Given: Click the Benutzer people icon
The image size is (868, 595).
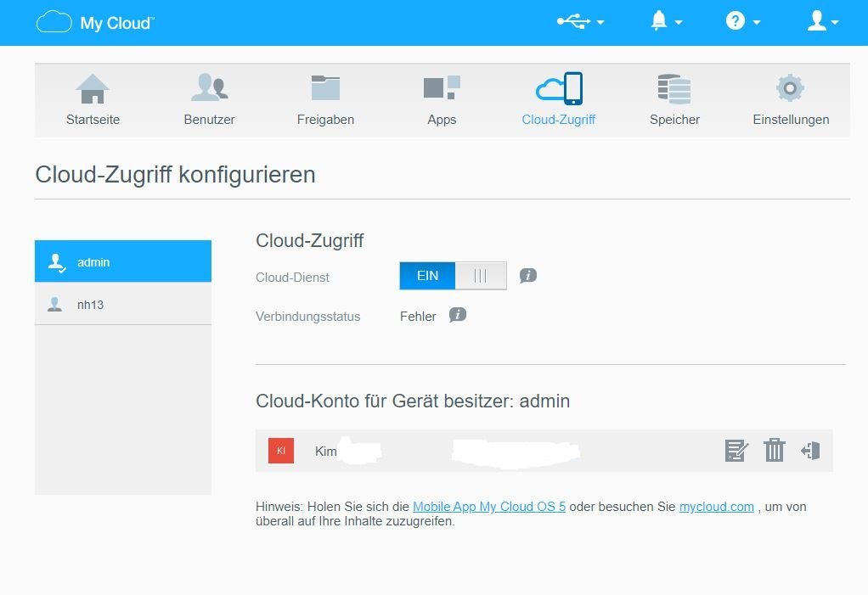Looking at the screenshot, I should 209,87.
